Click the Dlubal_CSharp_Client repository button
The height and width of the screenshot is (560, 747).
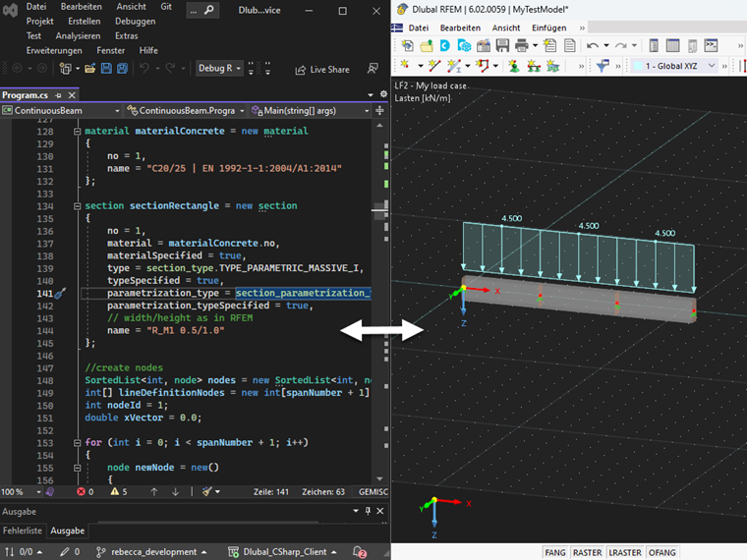[x=283, y=552]
